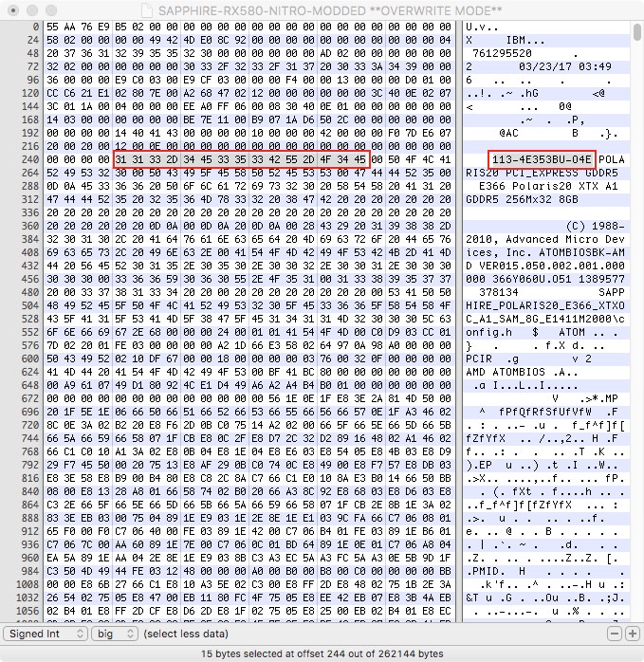Click the close button in the title bar
644x662 pixels.
pyautogui.click(x=13, y=10)
